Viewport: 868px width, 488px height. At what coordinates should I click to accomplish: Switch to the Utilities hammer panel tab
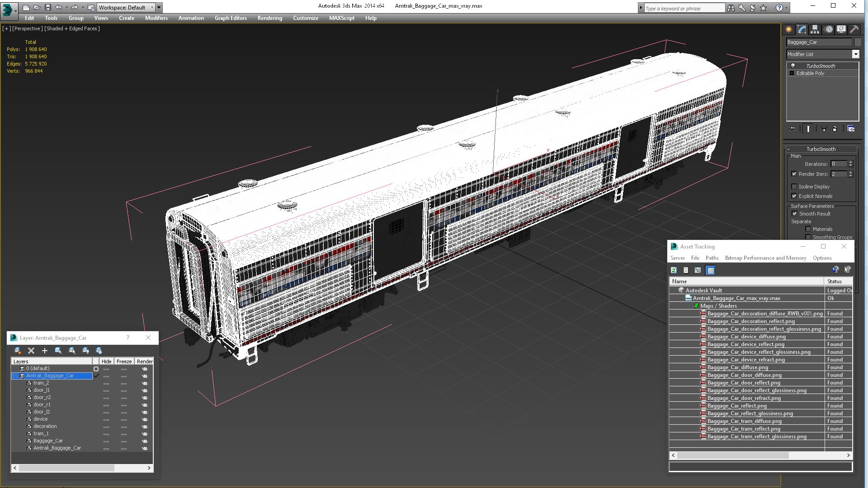[x=854, y=29]
